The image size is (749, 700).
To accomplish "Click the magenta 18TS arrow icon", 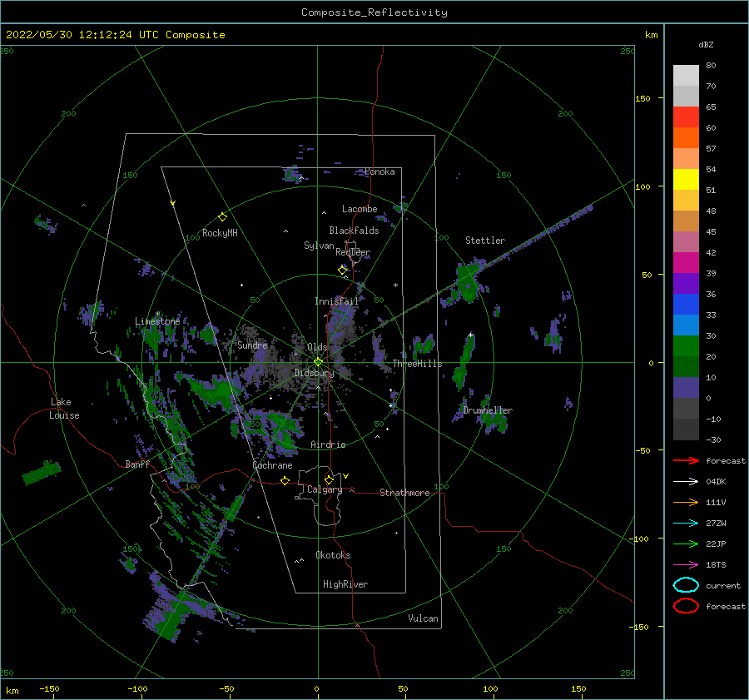I will pos(686,565).
